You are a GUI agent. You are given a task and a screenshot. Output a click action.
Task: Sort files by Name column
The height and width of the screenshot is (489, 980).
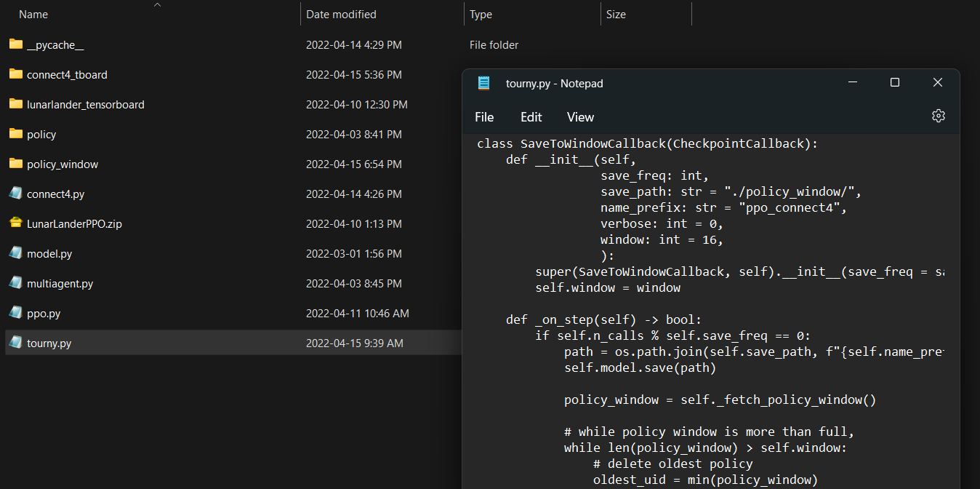point(33,15)
